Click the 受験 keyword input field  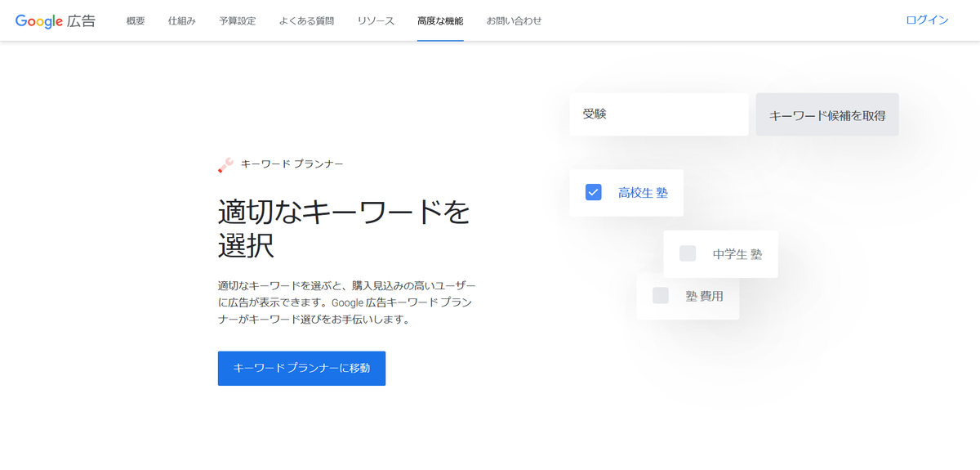(659, 114)
